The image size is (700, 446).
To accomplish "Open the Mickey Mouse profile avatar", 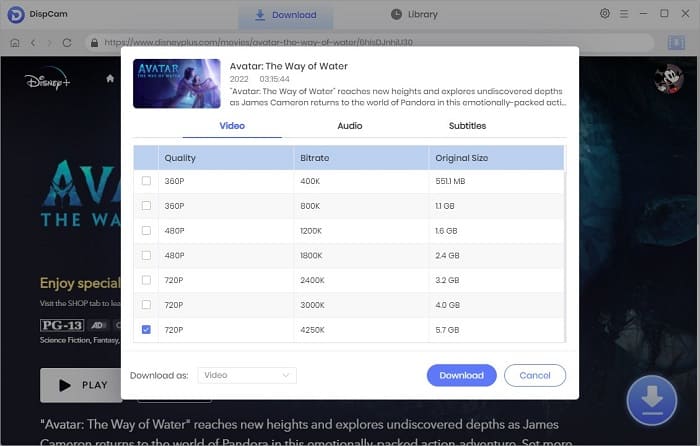I will click(x=668, y=79).
